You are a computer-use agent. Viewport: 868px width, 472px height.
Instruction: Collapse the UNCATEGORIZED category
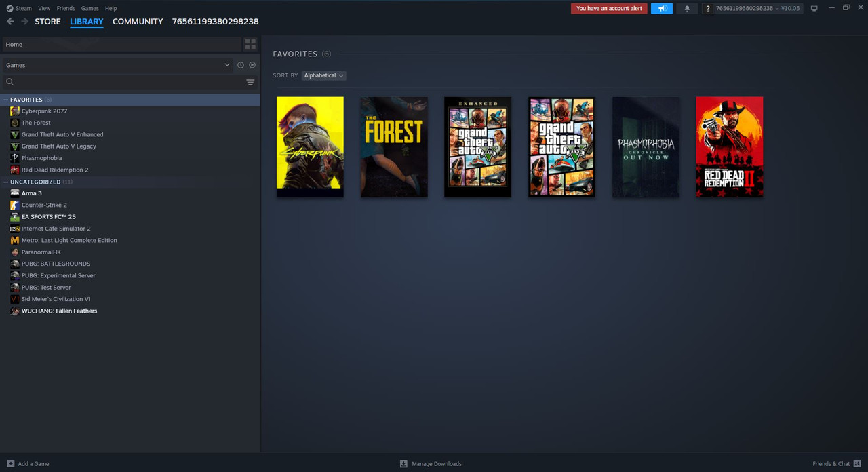tap(6, 182)
